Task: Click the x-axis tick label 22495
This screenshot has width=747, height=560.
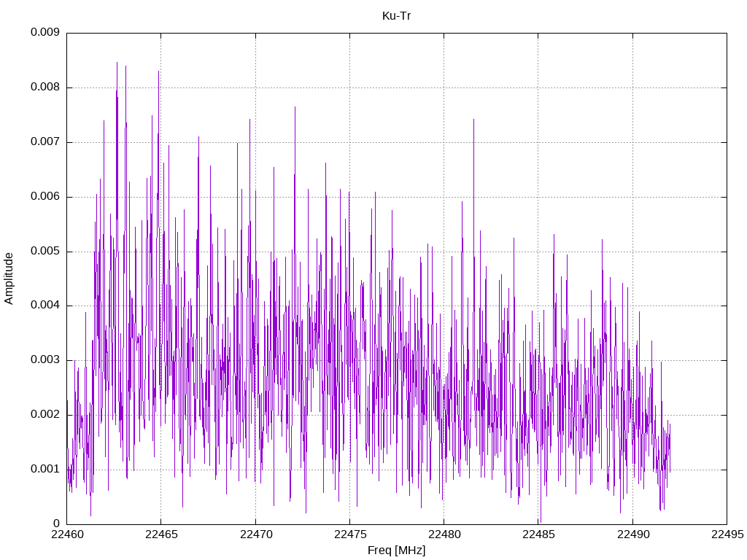Action: point(727,534)
